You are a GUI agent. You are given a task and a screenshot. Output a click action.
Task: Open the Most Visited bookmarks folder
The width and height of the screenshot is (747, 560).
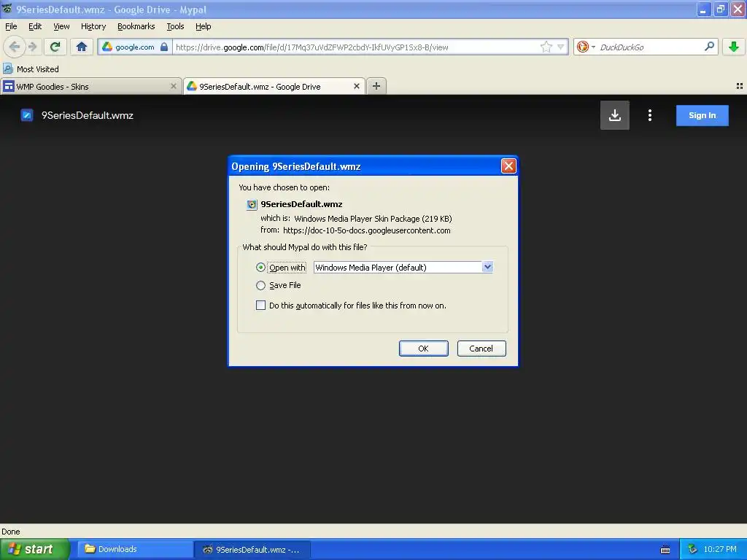[x=31, y=69]
